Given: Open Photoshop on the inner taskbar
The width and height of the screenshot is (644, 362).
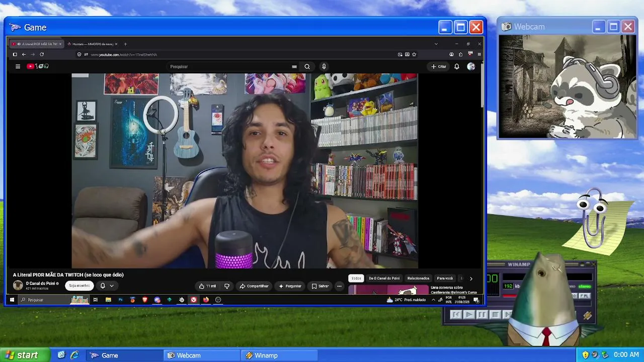Looking at the screenshot, I should point(120,300).
